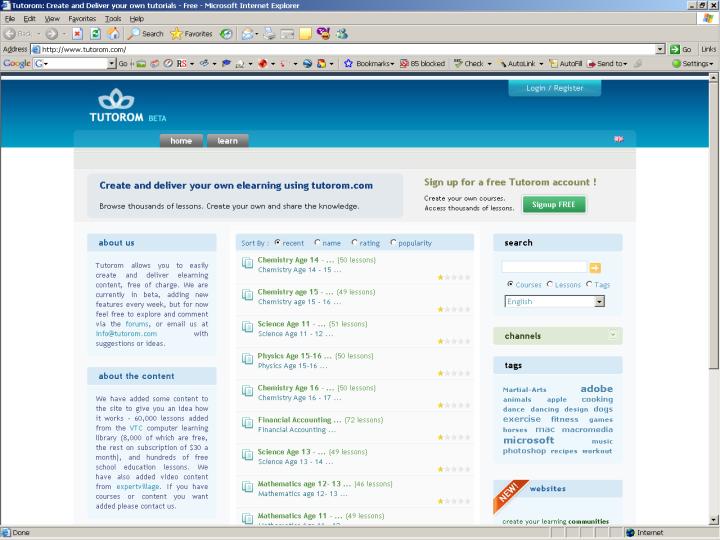Image resolution: width=720 pixels, height=540 pixels.
Task: Select sort by popularity radio button
Action: pyautogui.click(x=393, y=242)
